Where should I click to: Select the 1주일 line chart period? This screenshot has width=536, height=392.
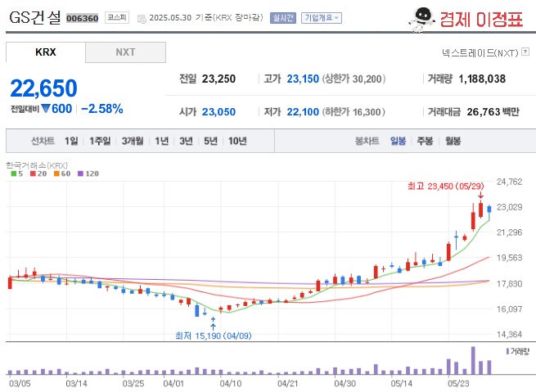point(100,141)
